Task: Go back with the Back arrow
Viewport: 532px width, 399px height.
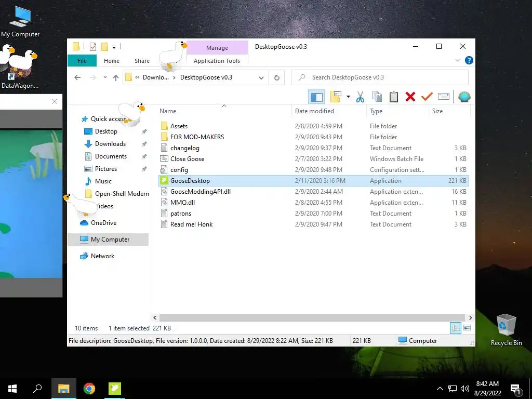Action: point(77,77)
